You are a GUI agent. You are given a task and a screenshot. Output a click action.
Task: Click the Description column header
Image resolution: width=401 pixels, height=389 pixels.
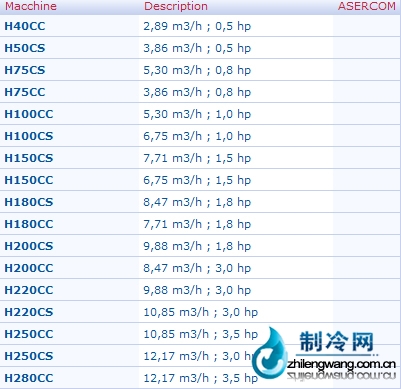coord(176,6)
